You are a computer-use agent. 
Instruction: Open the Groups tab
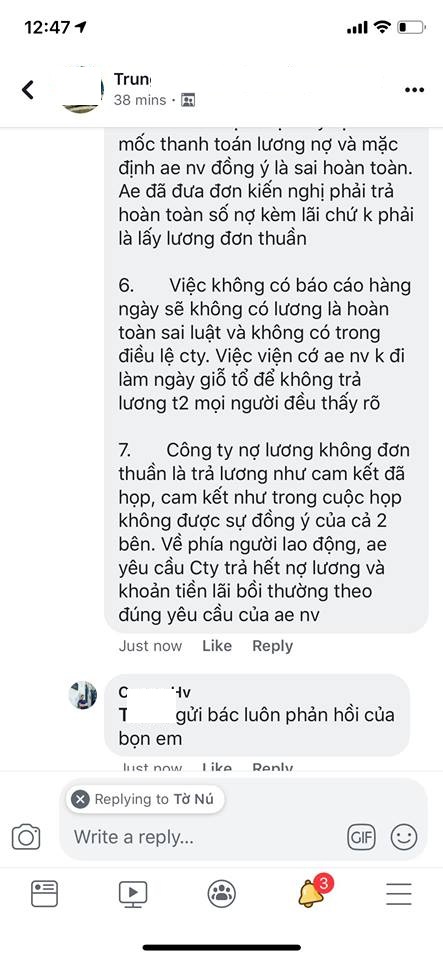click(222, 894)
